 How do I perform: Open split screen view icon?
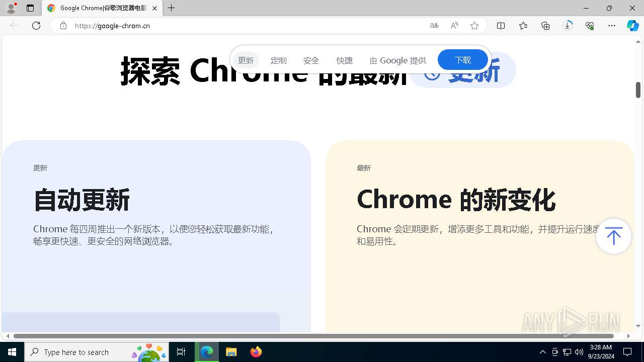[501, 26]
